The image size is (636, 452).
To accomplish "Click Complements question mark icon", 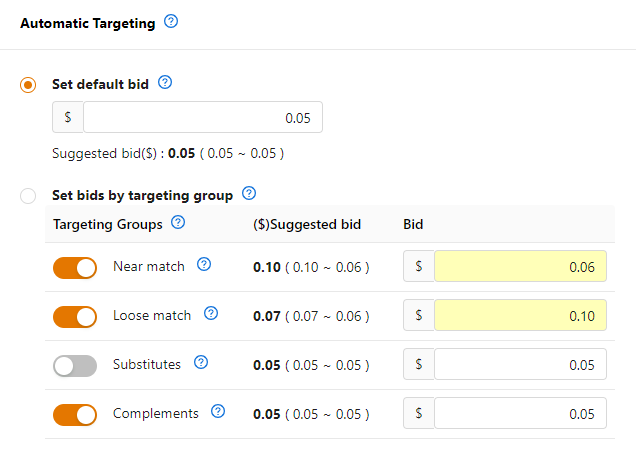I will (x=218, y=411).
